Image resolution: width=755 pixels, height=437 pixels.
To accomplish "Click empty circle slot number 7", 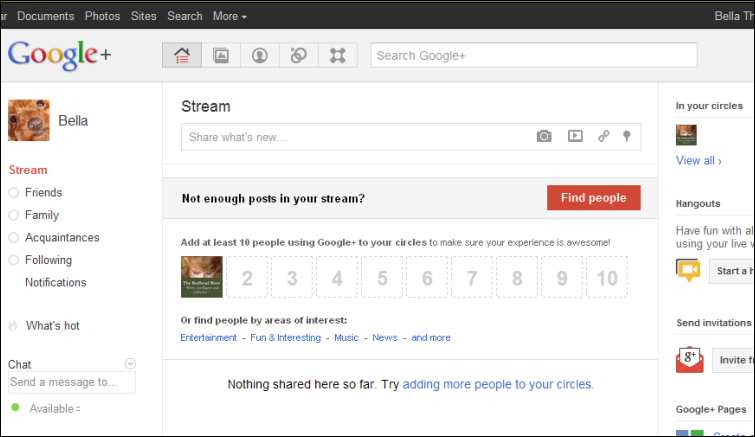I will [472, 277].
